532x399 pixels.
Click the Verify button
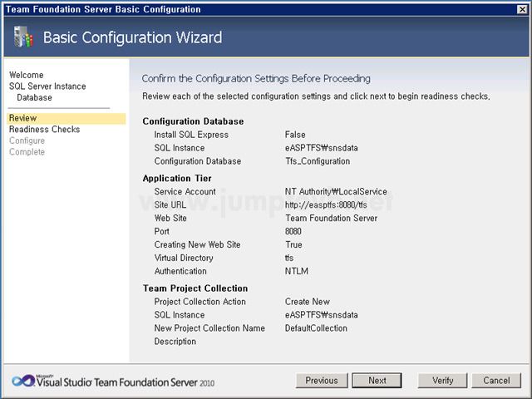[x=442, y=381]
